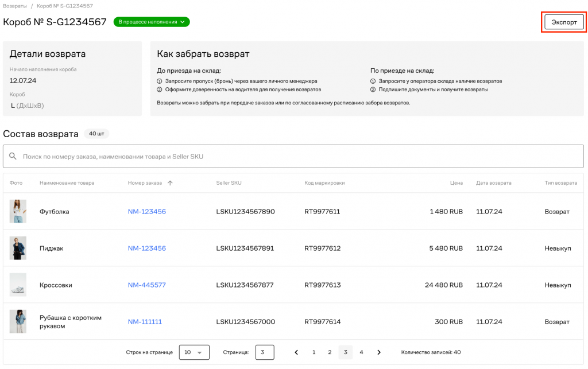Click the Экспорт button

(563, 22)
